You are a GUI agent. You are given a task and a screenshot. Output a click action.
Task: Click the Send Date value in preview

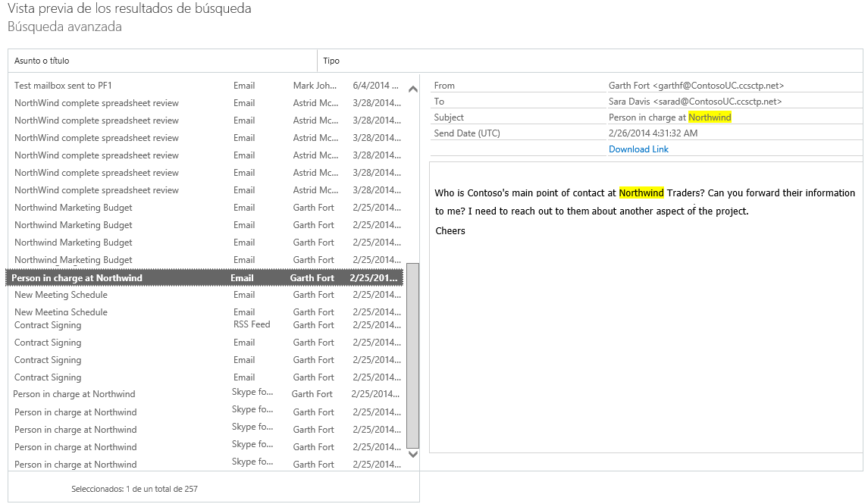coord(653,133)
